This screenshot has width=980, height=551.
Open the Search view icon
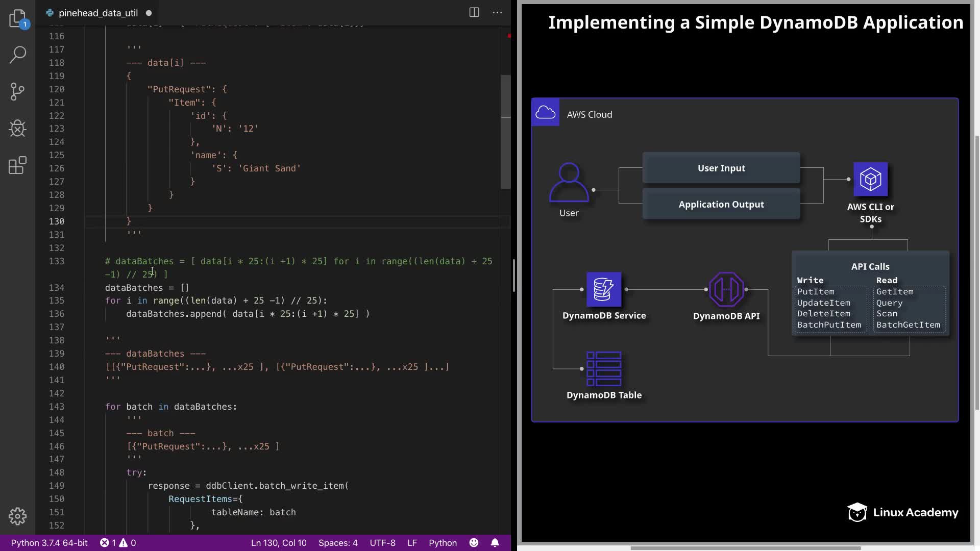coord(17,55)
